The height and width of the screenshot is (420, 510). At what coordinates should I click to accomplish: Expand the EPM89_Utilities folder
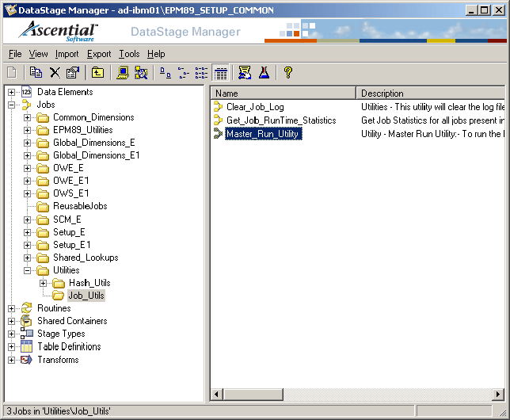[x=27, y=130]
